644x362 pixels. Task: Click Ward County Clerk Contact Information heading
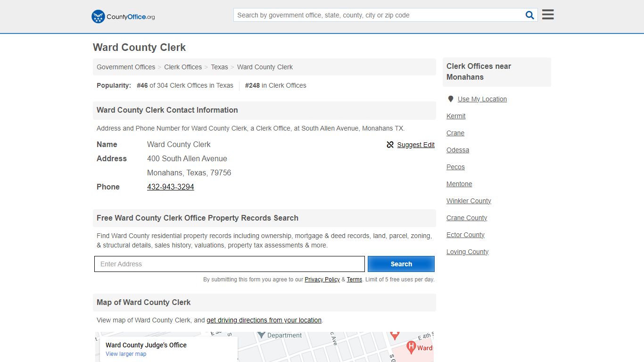pyautogui.click(x=167, y=110)
